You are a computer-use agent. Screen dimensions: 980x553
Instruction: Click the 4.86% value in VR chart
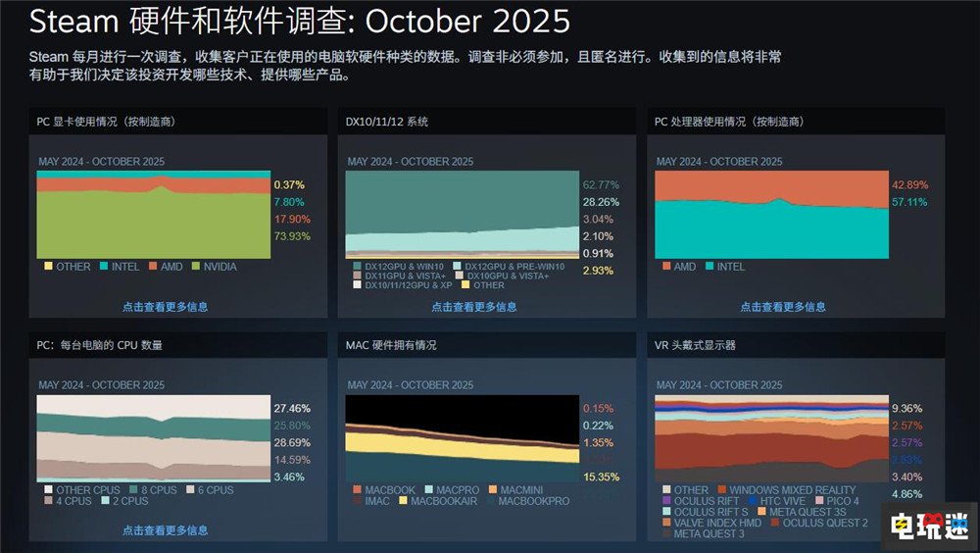point(906,494)
